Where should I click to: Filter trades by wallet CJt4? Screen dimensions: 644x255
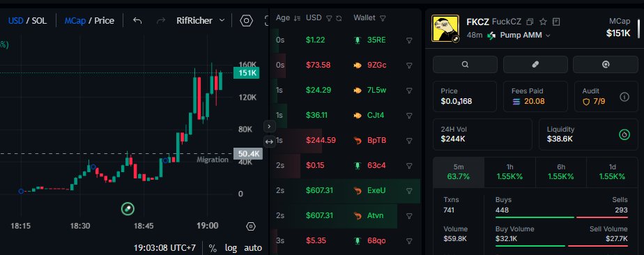point(409,116)
